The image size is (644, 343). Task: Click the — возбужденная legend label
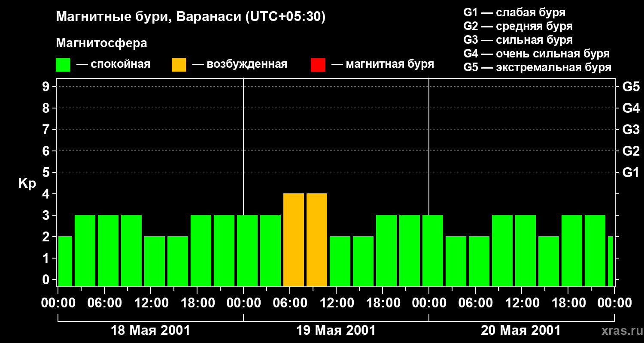coord(240,64)
